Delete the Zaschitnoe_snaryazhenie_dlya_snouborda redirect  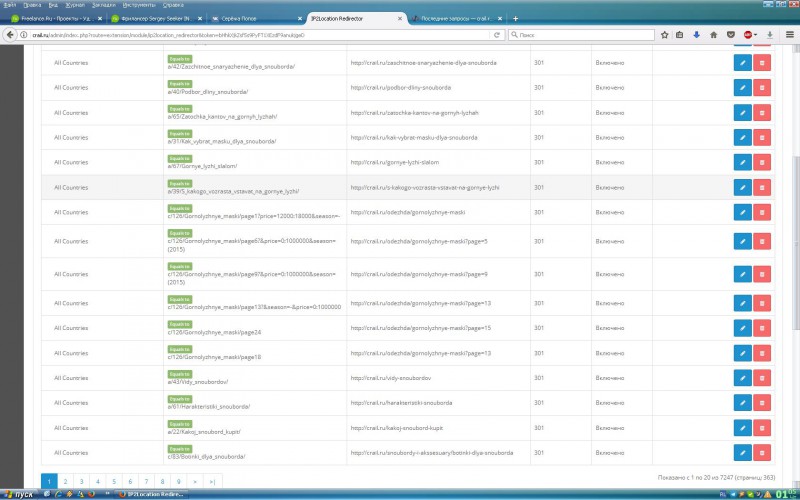coord(762,63)
